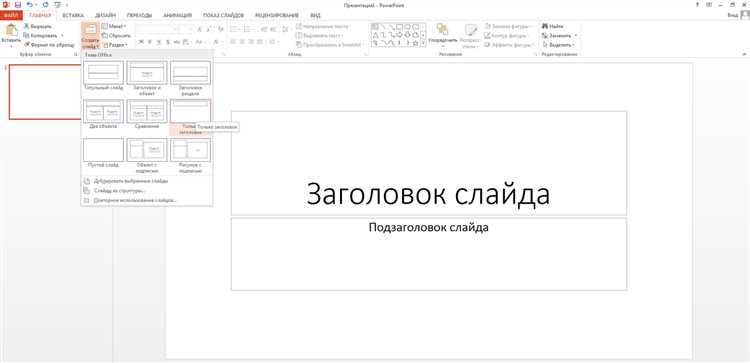Open Заливка фигуры (Shape Fill) dropdown
Screen dimensions: 750x363
508,26
